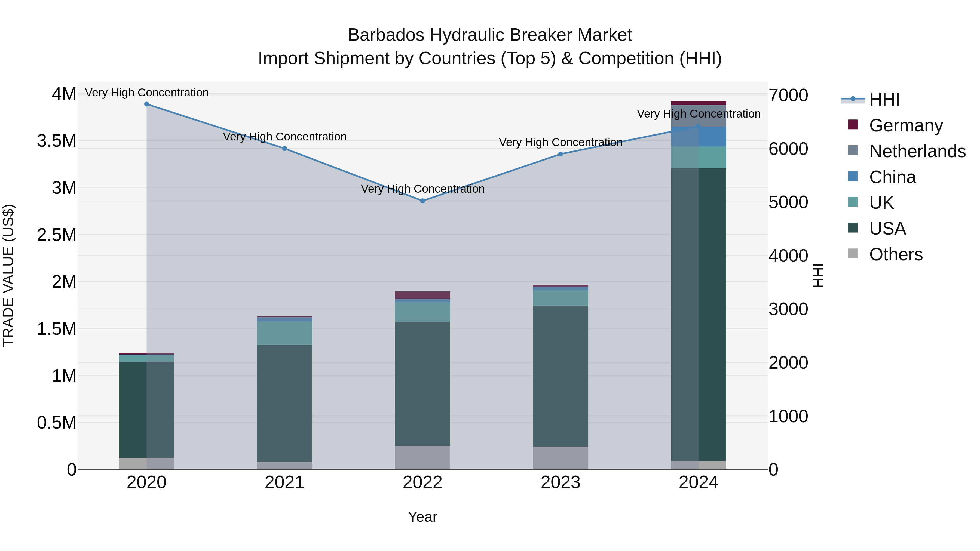The image size is (980, 551).
Task: Click the 1000 tick on right axis
Action: click(788, 416)
